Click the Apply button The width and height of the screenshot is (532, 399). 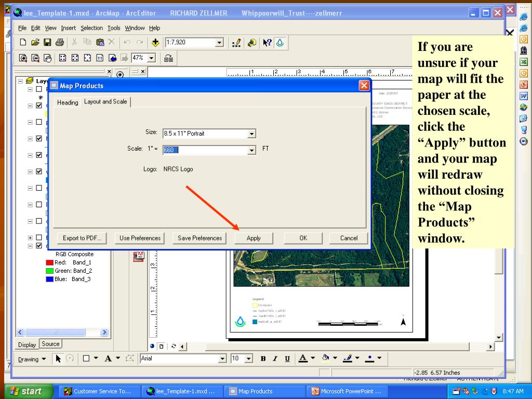(x=254, y=238)
